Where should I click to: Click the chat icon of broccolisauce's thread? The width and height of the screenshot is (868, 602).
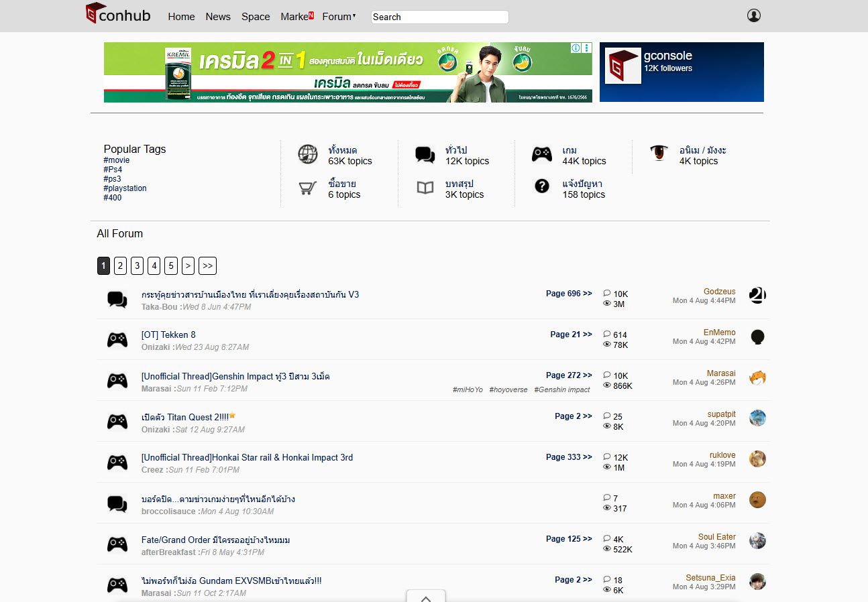(x=117, y=504)
